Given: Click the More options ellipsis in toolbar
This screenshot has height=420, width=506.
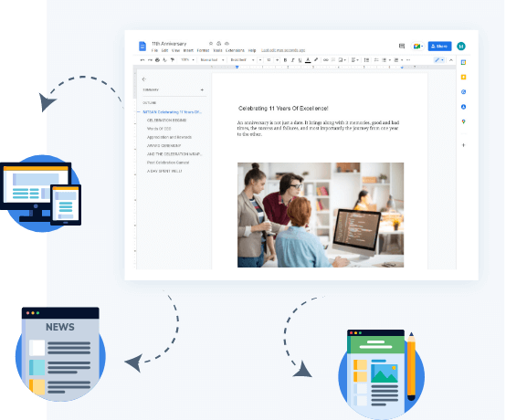Looking at the screenshot, I should click(x=408, y=60).
